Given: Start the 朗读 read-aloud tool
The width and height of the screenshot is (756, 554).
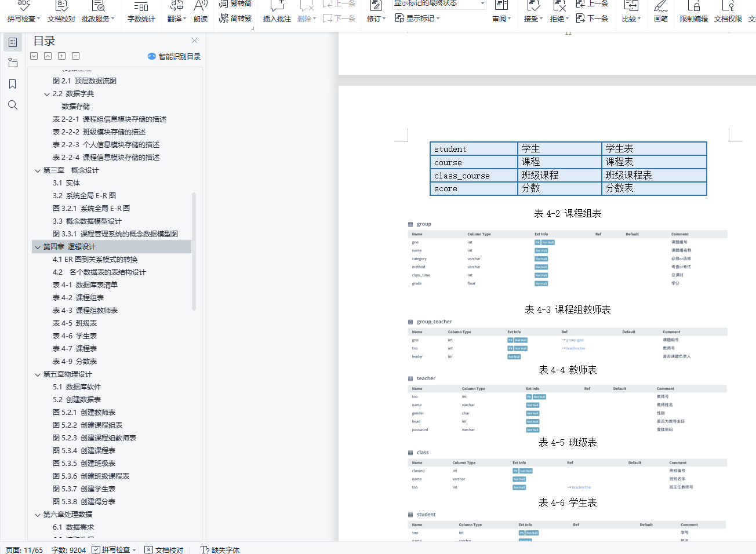Looking at the screenshot, I should coord(201,12).
